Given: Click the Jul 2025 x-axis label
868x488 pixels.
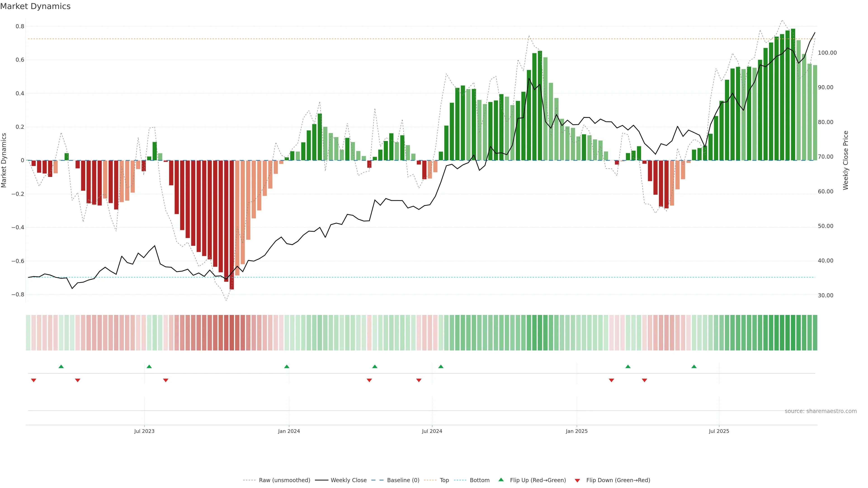Looking at the screenshot, I should click(x=719, y=431).
